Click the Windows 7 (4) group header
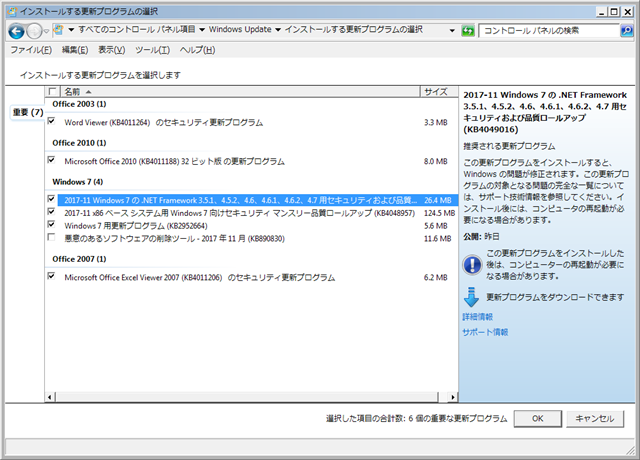The height and width of the screenshot is (460, 640). pos(78,182)
